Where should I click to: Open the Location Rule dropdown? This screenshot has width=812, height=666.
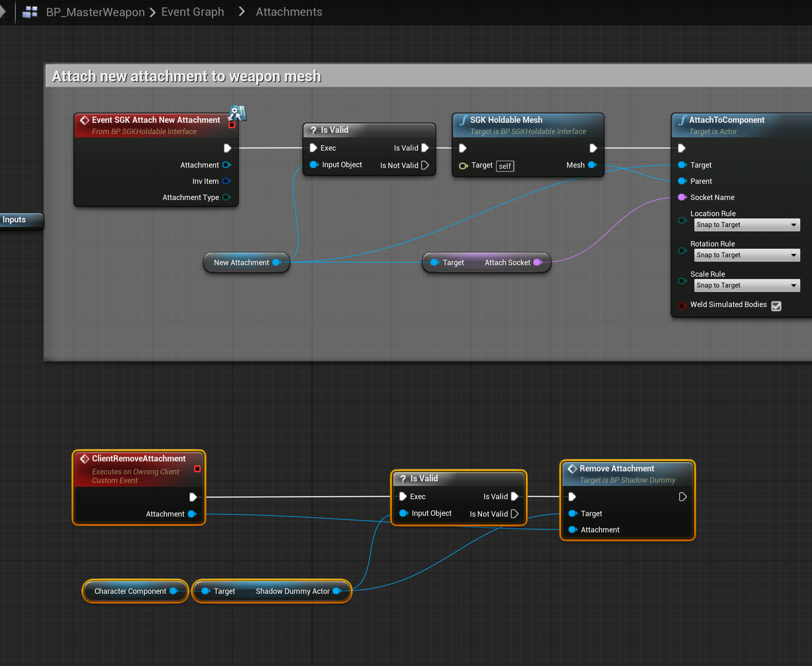click(x=746, y=224)
